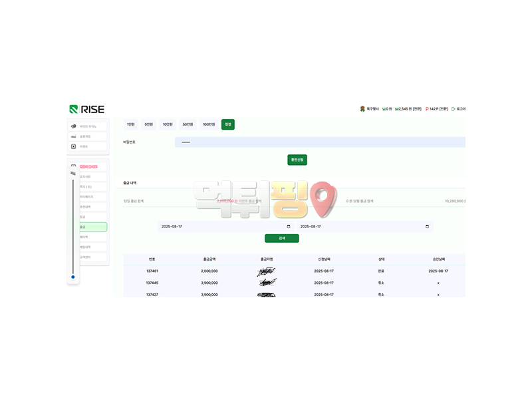Click the green M balance icon
This screenshot has width=532, height=399.
click(x=397, y=109)
